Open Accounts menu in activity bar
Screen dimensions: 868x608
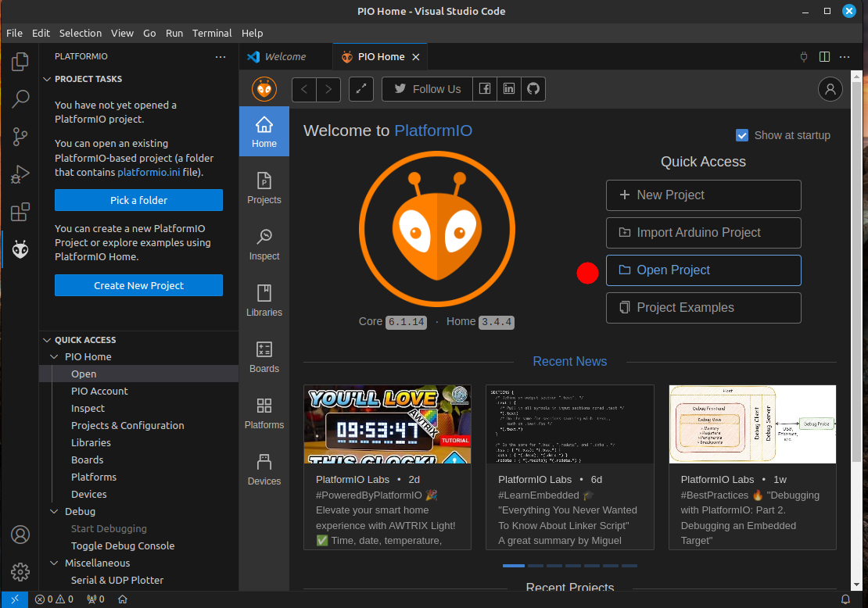pos(20,535)
